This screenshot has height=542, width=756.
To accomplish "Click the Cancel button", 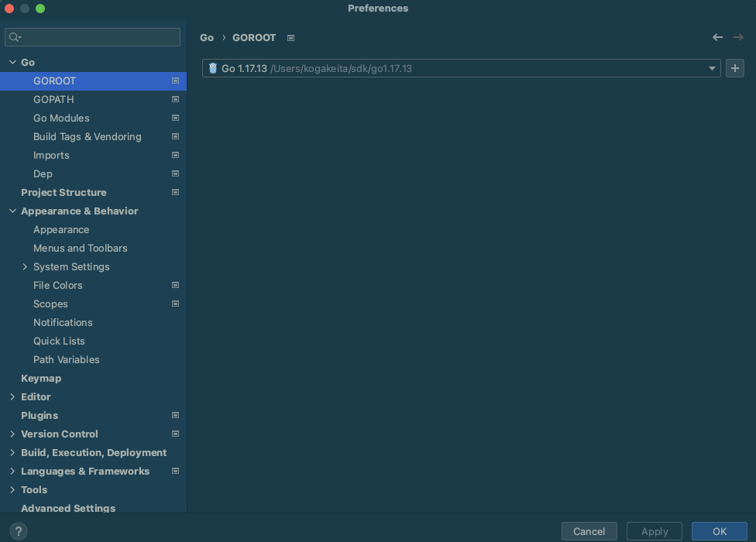I will 589,531.
